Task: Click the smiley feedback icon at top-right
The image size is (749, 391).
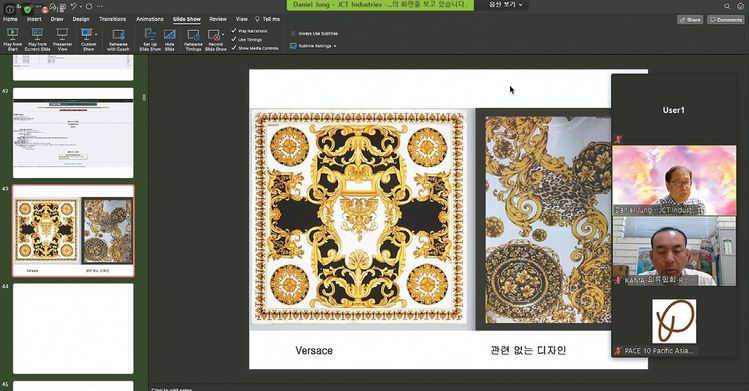Action: pyautogui.click(x=740, y=6)
